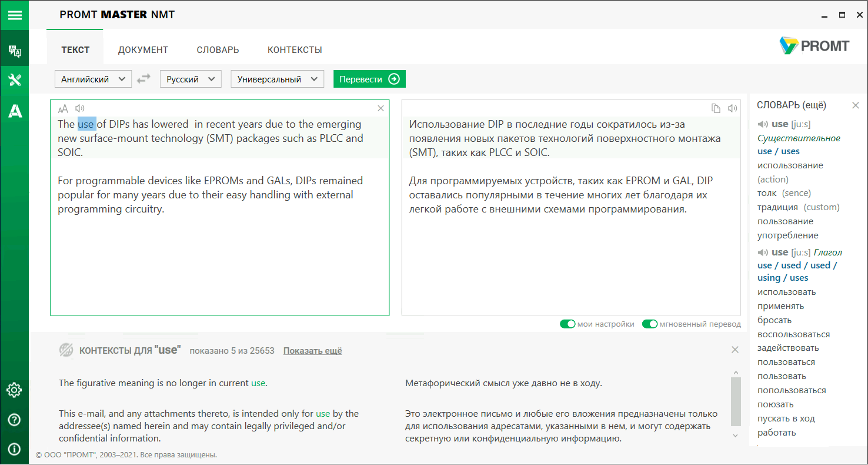Select the dictionary translation "использовать"
868x465 pixels.
coord(787,292)
